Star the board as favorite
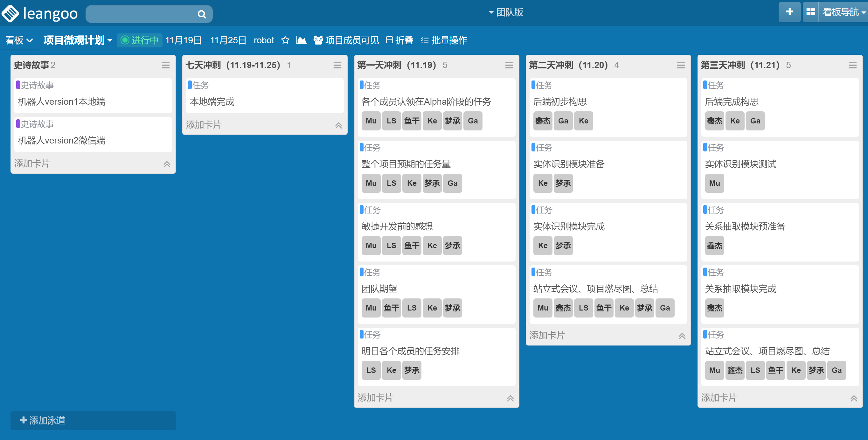The image size is (868, 440). (285, 40)
